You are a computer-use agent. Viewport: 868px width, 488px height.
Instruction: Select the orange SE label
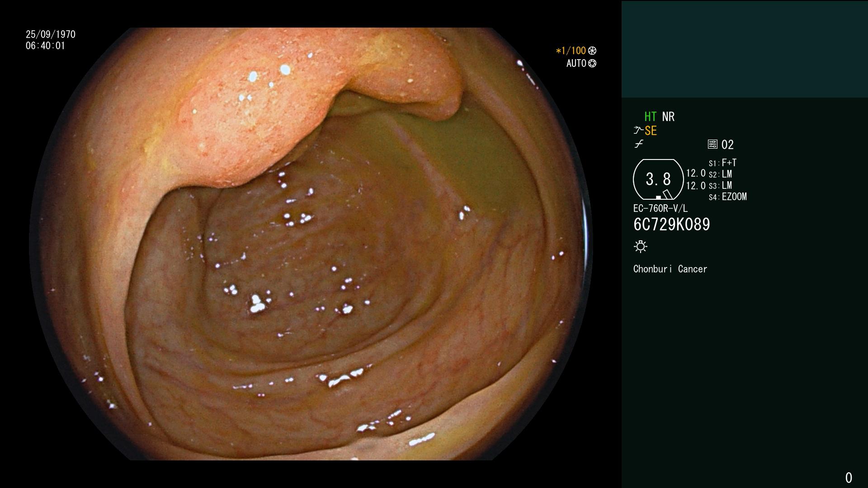(651, 131)
